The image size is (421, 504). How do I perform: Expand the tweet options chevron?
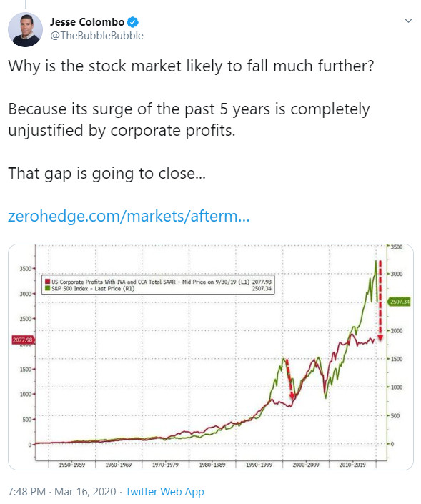(x=408, y=21)
